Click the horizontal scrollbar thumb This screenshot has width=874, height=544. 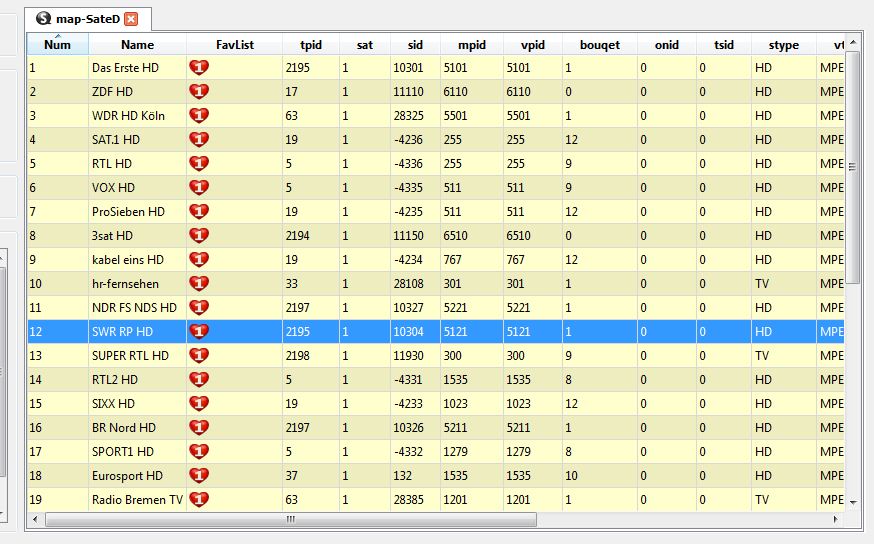tap(290, 519)
